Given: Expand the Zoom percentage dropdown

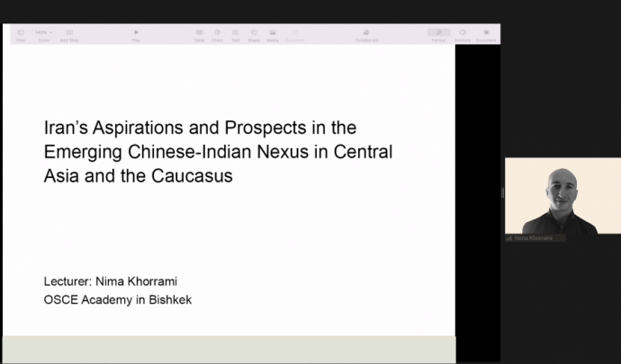Looking at the screenshot, I should click(x=43, y=33).
